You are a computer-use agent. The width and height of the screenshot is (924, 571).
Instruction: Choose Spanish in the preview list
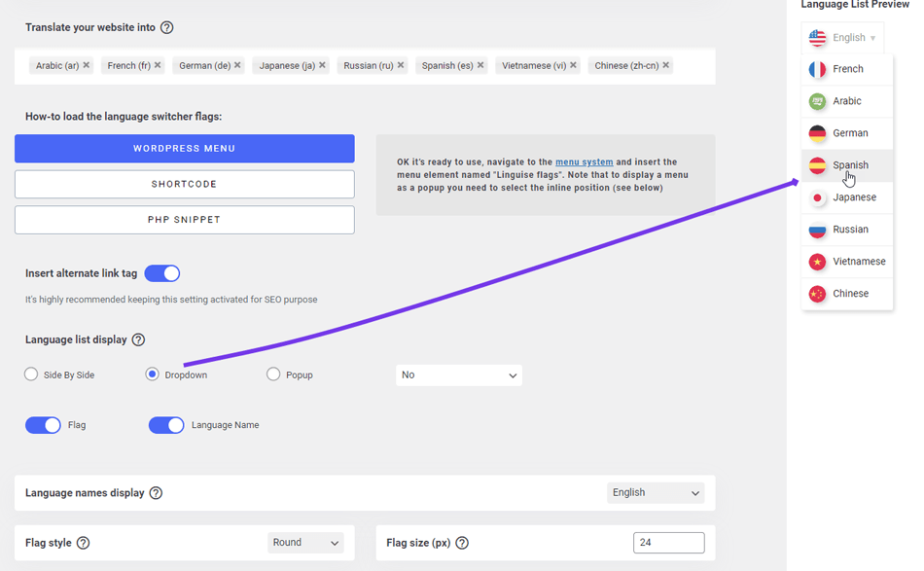coord(847,165)
